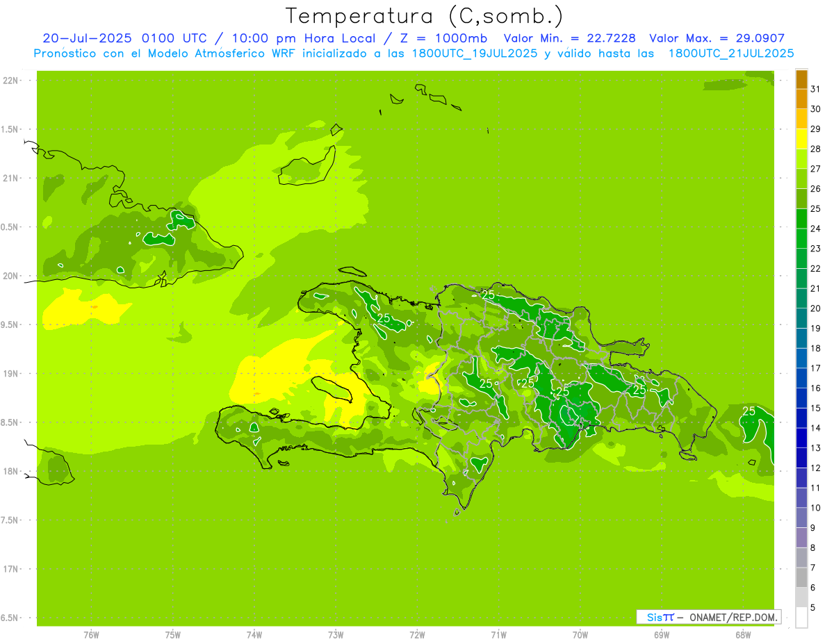Click the 17N latitude axis label
This screenshot has width=834, height=644.
10,569
